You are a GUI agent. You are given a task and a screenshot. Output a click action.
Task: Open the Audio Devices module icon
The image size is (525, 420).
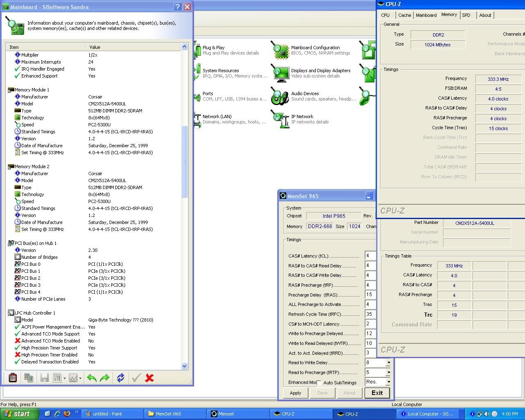280,96
